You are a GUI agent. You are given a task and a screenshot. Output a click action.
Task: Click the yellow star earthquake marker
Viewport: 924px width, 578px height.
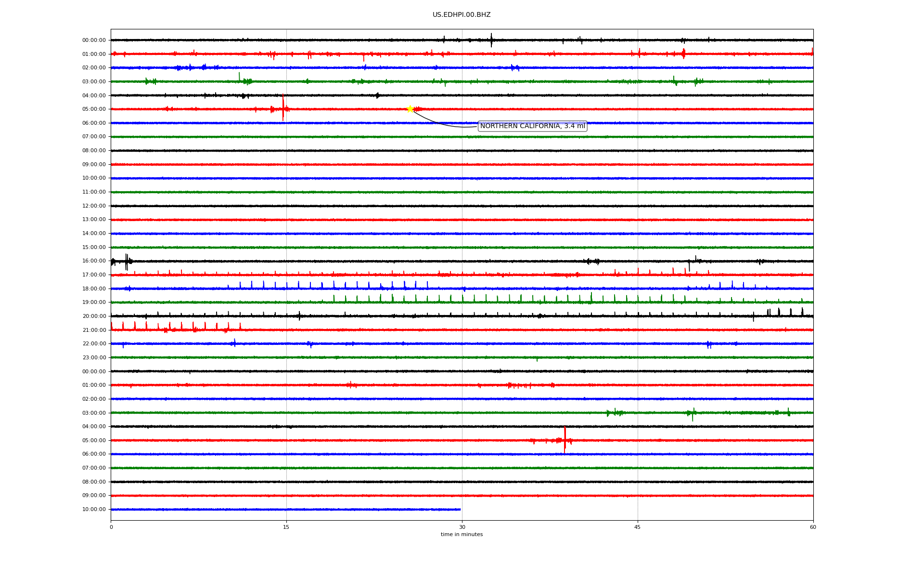[x=410, y=109]
